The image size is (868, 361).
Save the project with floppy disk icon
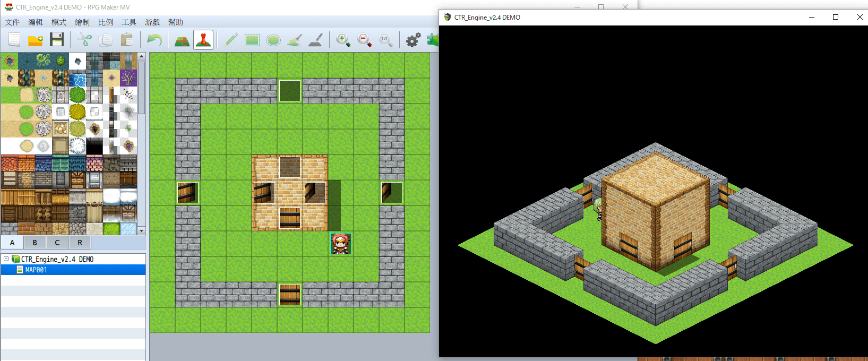57,40
